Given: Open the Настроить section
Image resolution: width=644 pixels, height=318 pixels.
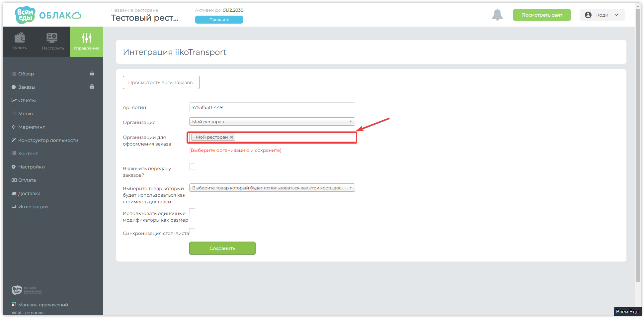Looking at the screenshot, I should [x=53, y=42].
